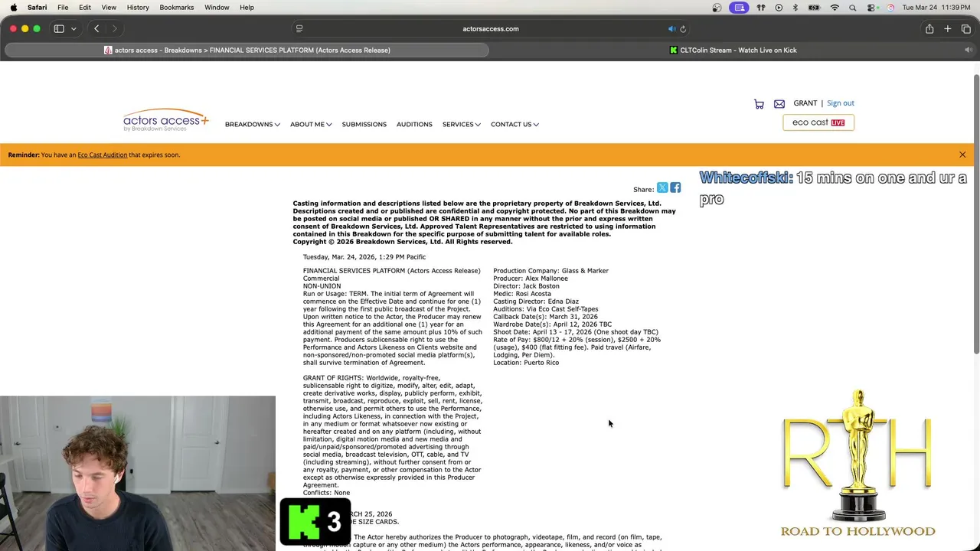Switch to the actors access Breakdowns tab
This screenshot has width=980, height=551.
point(247,51)
